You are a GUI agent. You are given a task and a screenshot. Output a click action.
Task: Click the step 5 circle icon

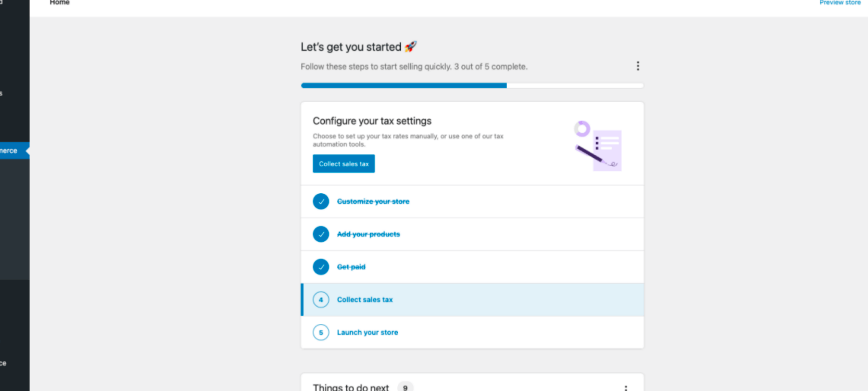[x=321, y=332]
